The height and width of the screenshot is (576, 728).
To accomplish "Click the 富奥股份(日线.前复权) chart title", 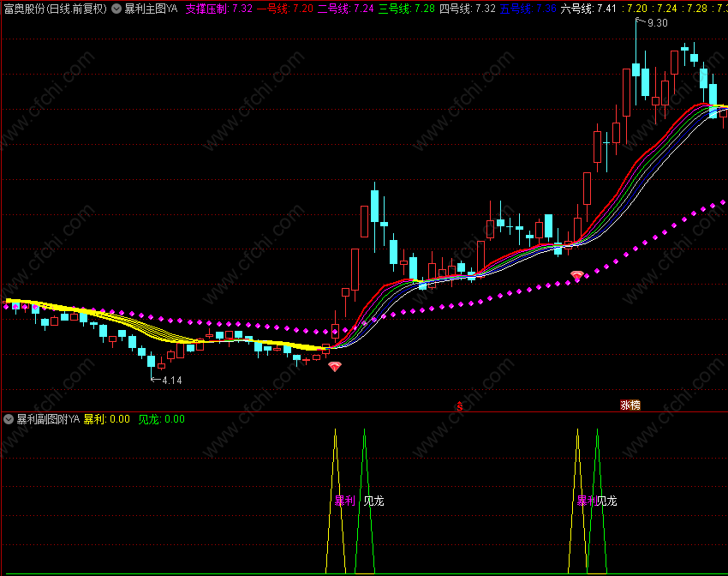I will point(56,9).
